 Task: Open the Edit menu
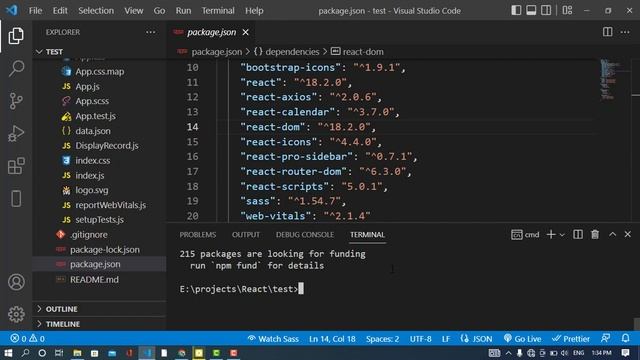click(x=60, y=11)
